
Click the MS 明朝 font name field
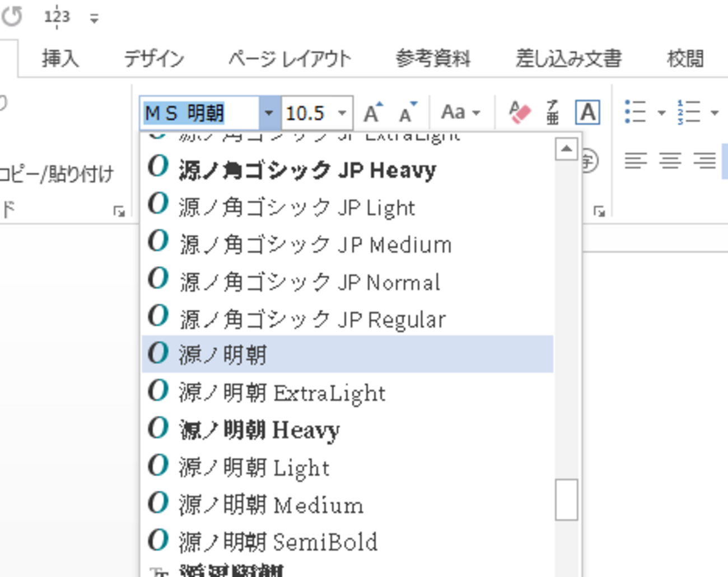tap(199, 113)
